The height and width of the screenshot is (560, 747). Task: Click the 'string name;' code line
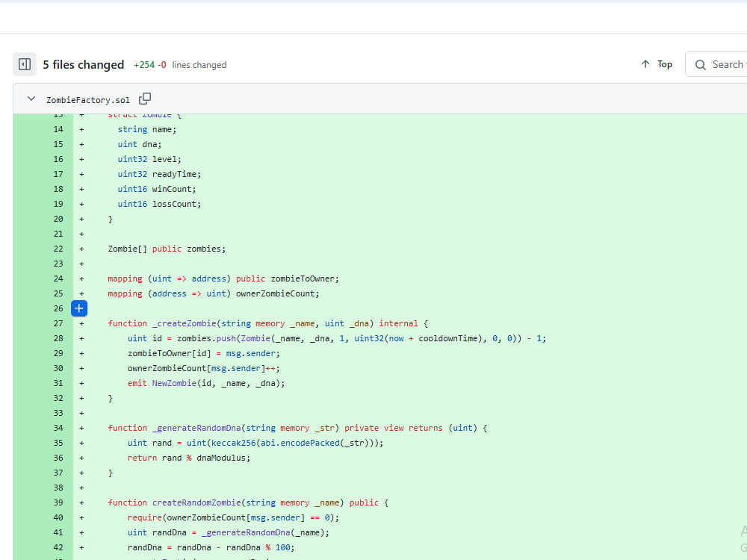click(x=146, y=129)
